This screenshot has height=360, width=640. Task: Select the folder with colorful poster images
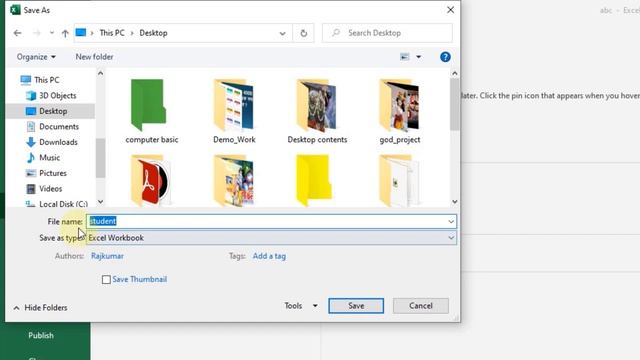[x=233, y=180]
